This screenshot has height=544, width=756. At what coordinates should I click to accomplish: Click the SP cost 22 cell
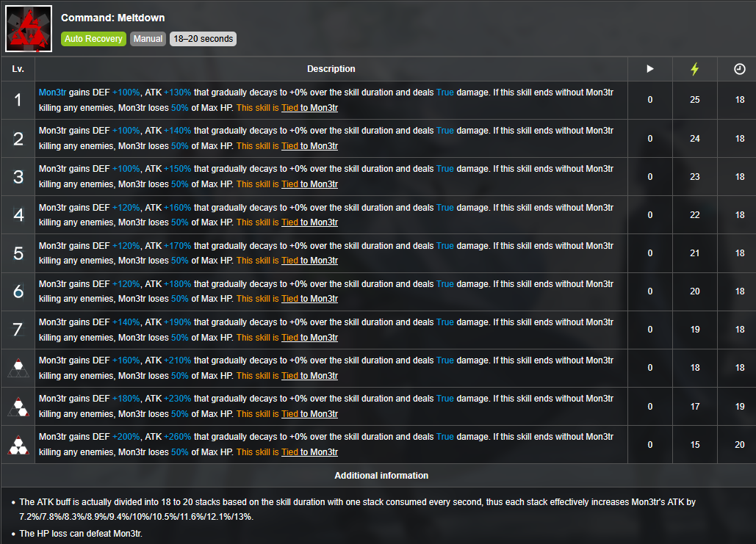[695, 215]
